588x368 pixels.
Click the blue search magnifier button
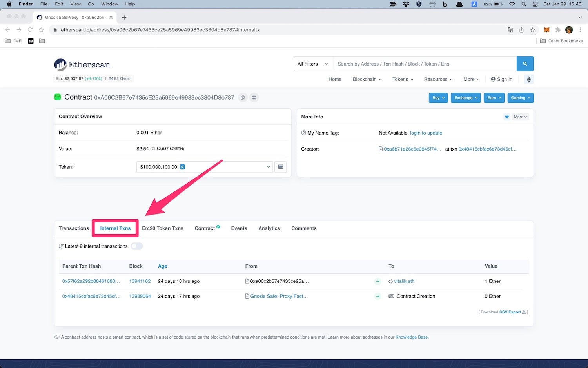pyautogui.click(x=525, y=64)
